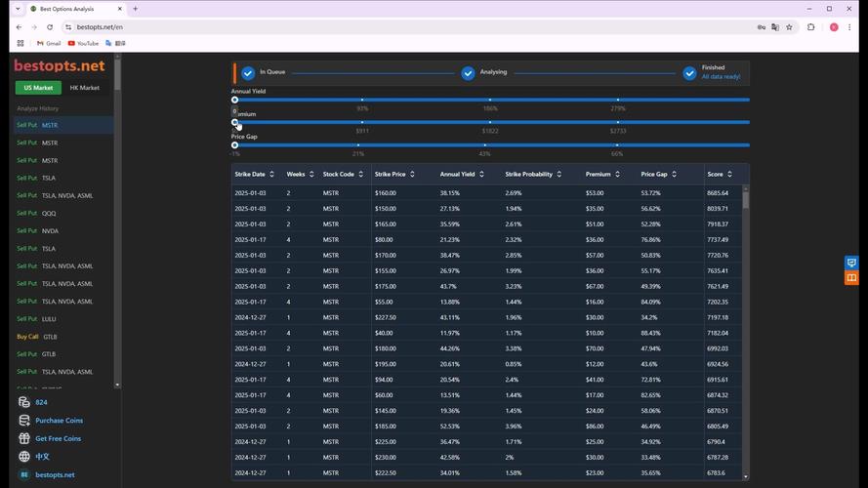
Task: Open browser extensions puzzle icon
Action: click(x=811, y=27)
